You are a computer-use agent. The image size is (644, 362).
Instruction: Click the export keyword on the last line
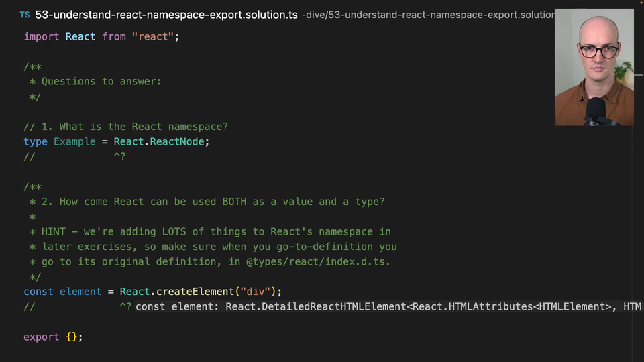(x=41, y=337)
